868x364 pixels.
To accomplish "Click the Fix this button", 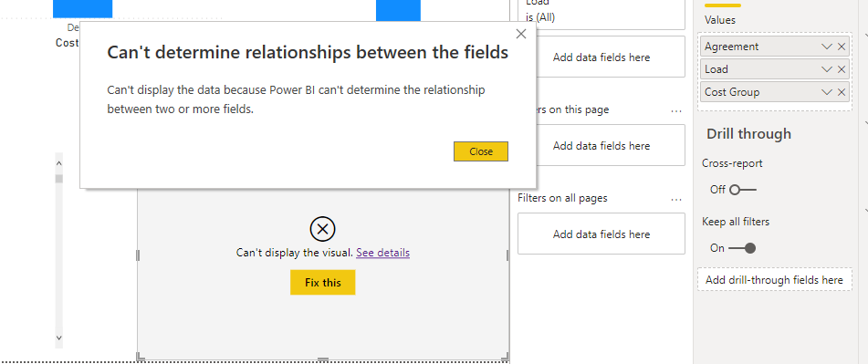I will click(323, 283).
